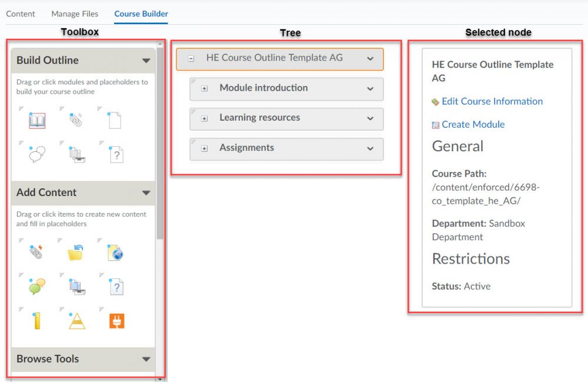
Task: Click the Restrictions heading
Action: click(470, 258)
